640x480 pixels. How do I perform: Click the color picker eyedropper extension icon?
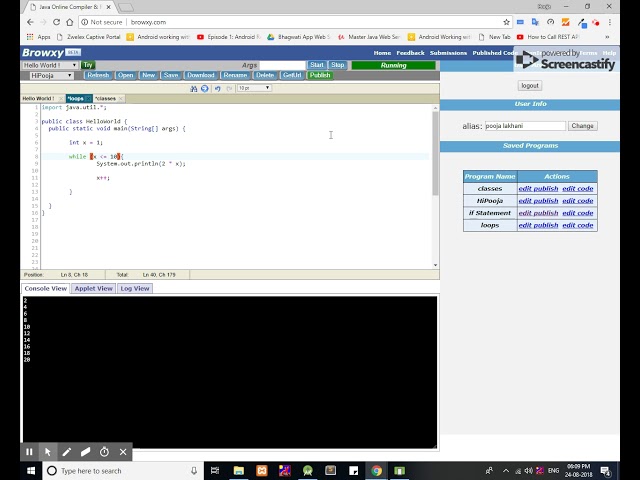point(582,23)
